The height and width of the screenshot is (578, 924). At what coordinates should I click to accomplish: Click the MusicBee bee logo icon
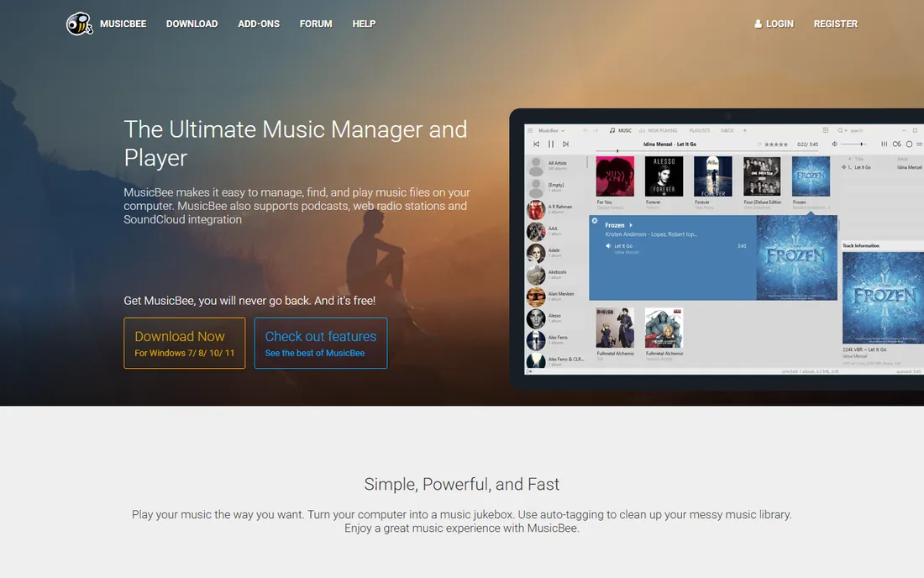click(x=79, y=24)
